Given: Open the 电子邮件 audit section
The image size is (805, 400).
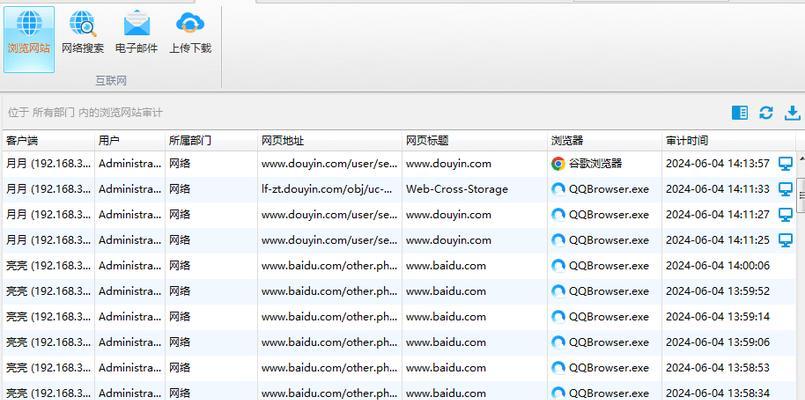Looking at the screenshot, I should [137, 33].
